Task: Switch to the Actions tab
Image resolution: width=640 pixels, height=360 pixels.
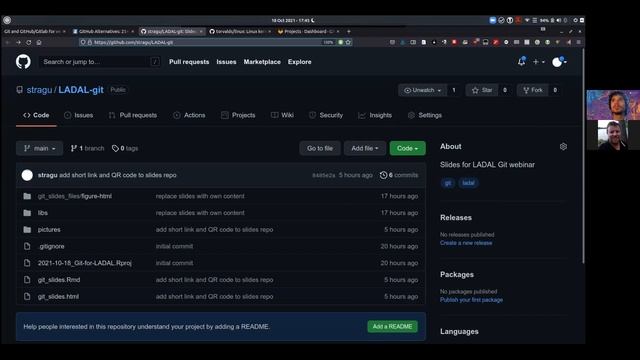Action: 189,116
